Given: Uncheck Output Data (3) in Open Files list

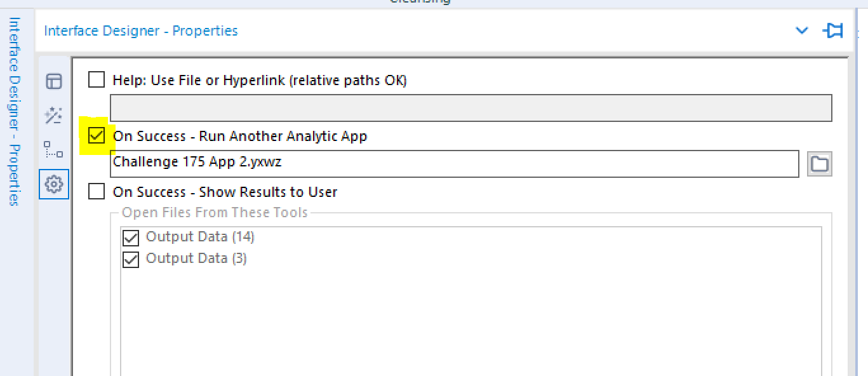Looking at the screenshot, I should click(x=130, y=258).
